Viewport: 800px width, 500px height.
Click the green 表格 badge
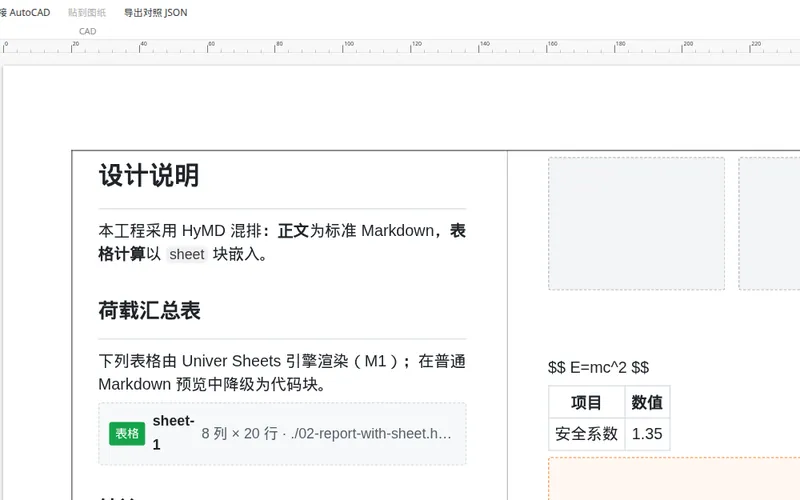click(x=127, y=434)
